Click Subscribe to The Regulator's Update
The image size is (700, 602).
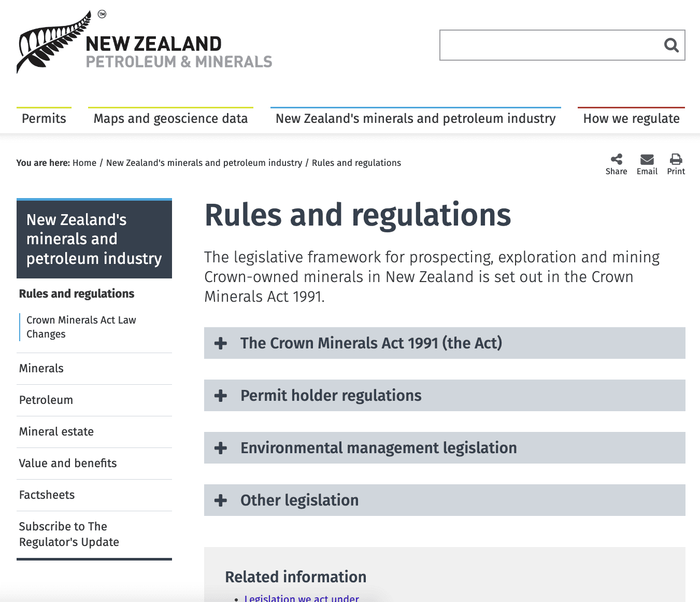[x=69, y=534]
